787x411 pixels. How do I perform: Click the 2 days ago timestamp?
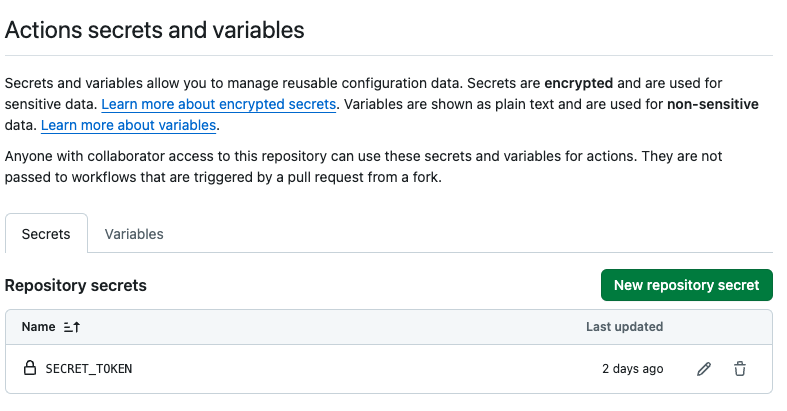(x=632, y=369)
